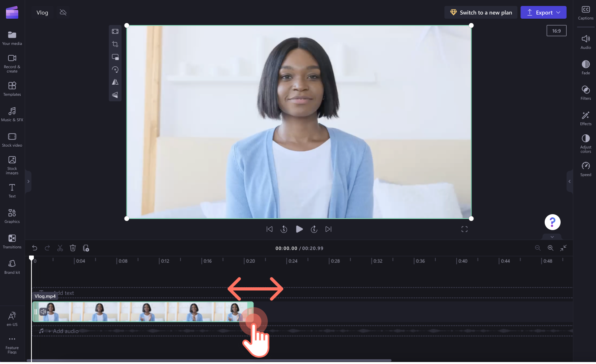The image size is (596, 364).
Task: Collapse the right properties sidebar chevron
Action: click(x=570, y=181)
